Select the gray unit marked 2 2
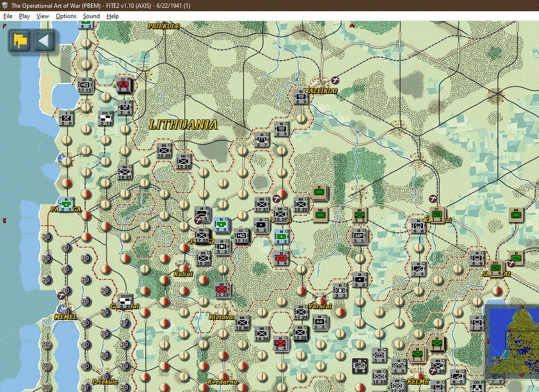 pyautogui.click(x=399, y=366)
